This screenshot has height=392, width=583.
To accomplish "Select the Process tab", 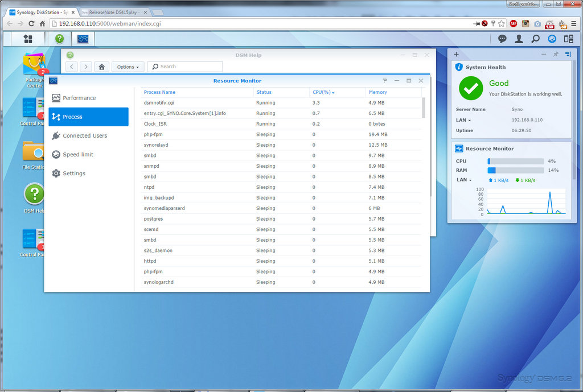I will tap(88, 117).
